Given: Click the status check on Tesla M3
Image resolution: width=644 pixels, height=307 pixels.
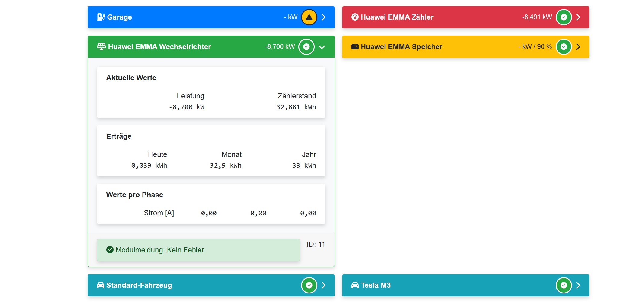Looking at the screenshot, I should tap(564, 285).
